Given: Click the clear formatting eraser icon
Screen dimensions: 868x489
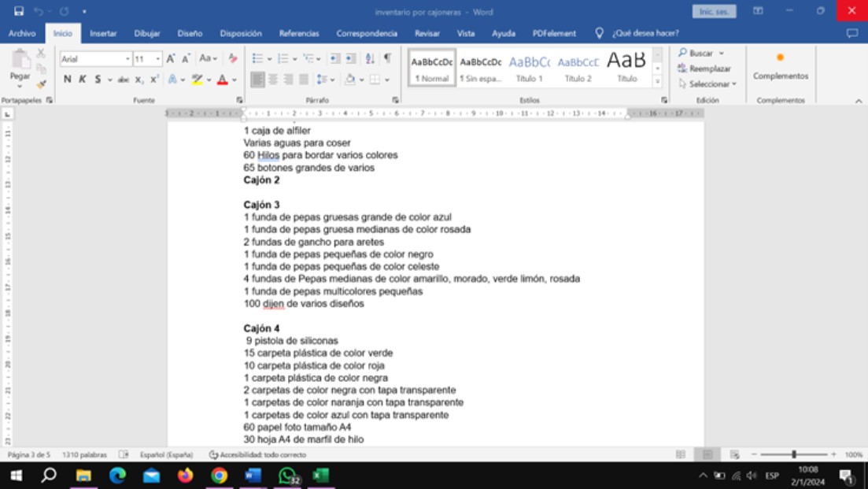Looking at the screenshot, I should (x=233, y=58).
